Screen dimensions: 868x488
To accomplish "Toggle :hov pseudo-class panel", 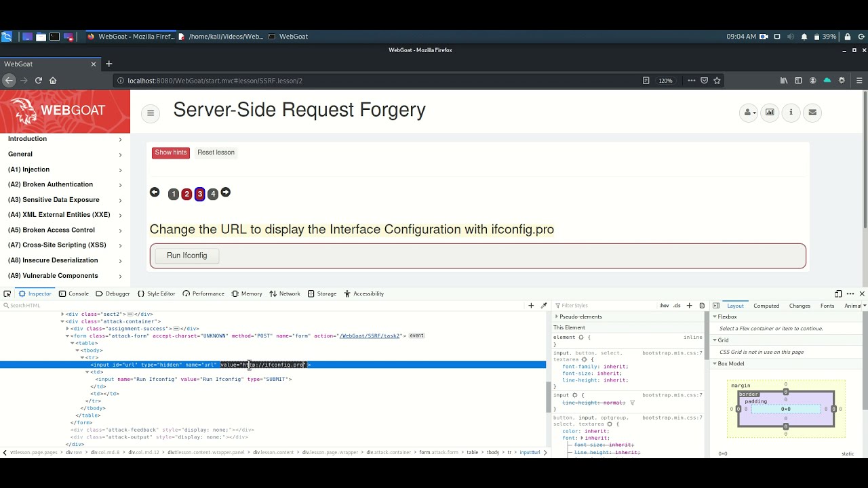I will click(x=664, y=306).
